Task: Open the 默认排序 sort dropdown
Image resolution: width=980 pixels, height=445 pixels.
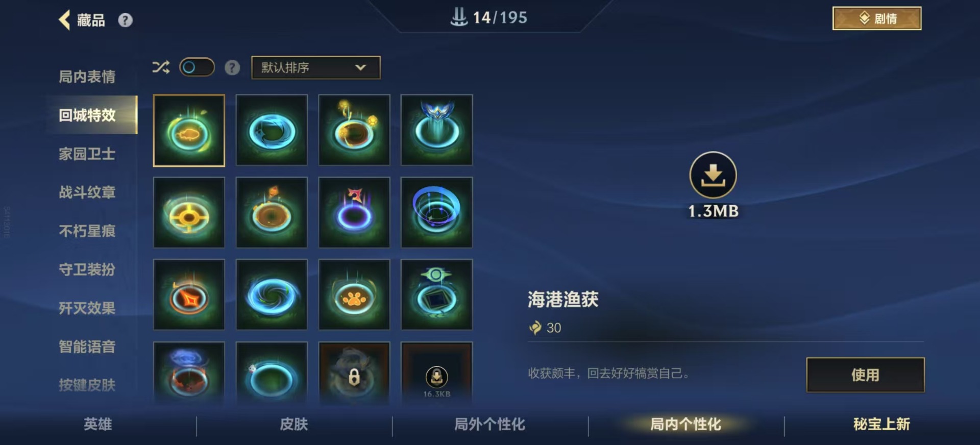Action: 315,67
